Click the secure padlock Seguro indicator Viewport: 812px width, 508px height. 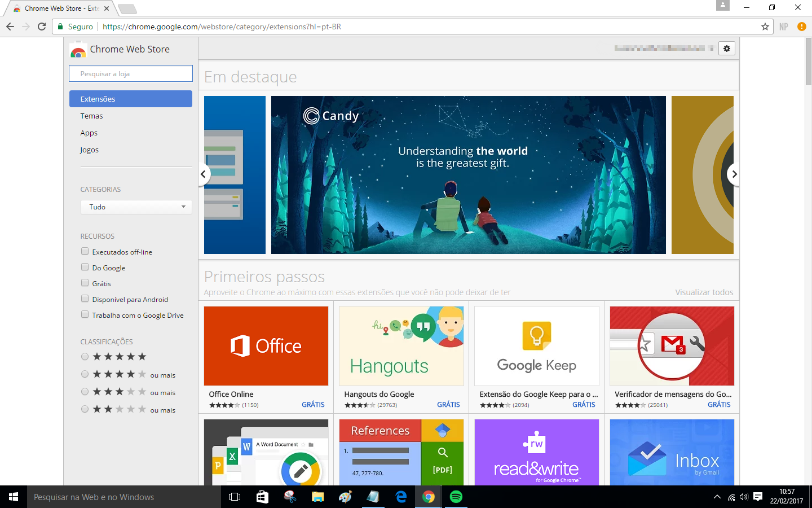point(76,27)
